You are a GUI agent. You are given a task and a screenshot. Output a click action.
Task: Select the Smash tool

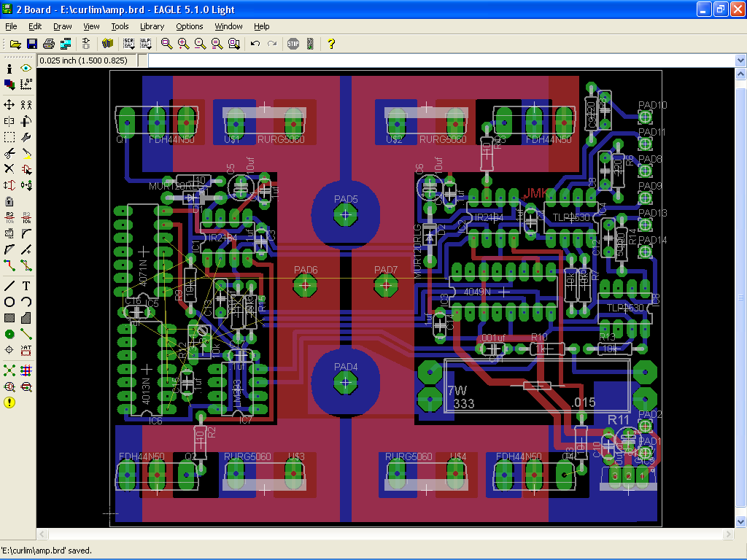click(x=9, y=233)
